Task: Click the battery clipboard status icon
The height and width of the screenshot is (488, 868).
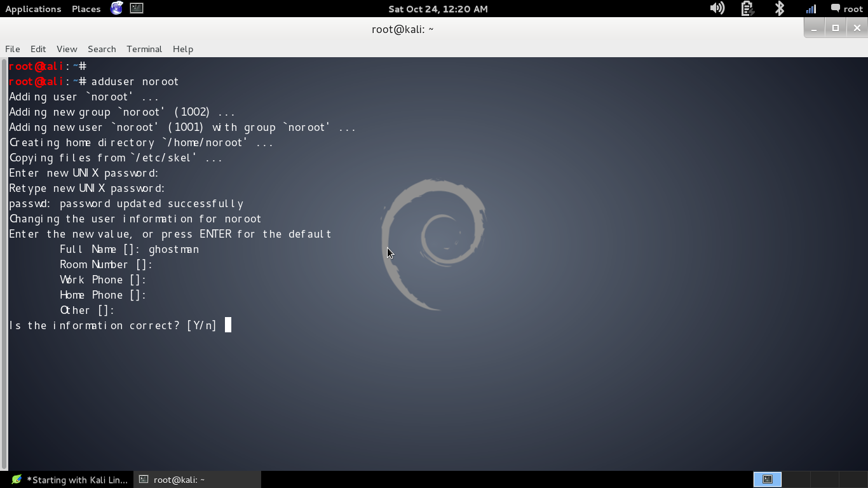Action: (747, 8)
